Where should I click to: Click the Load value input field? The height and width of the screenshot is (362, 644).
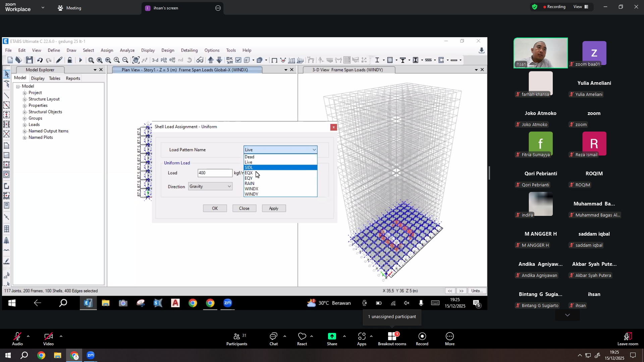coord(215,173)
